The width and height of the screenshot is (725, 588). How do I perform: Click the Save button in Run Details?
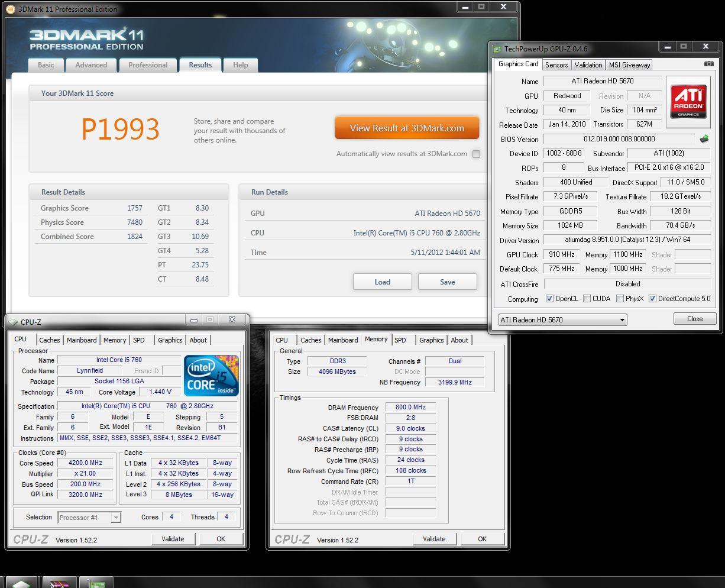[x=448, y=282]
